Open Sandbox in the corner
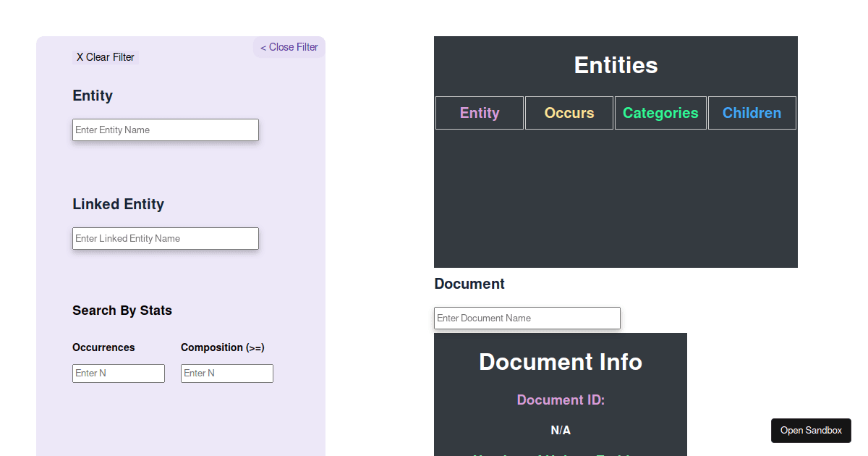 [x=811, y=430]
